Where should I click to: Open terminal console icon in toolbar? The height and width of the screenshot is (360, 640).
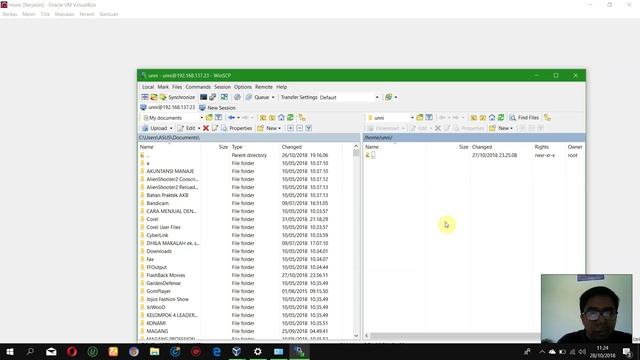click(203, 97)
